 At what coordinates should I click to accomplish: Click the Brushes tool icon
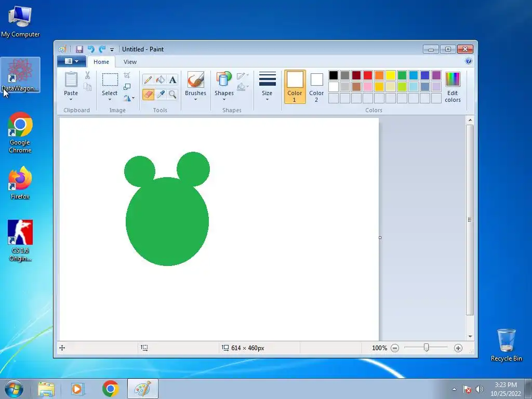pos(195,79)
